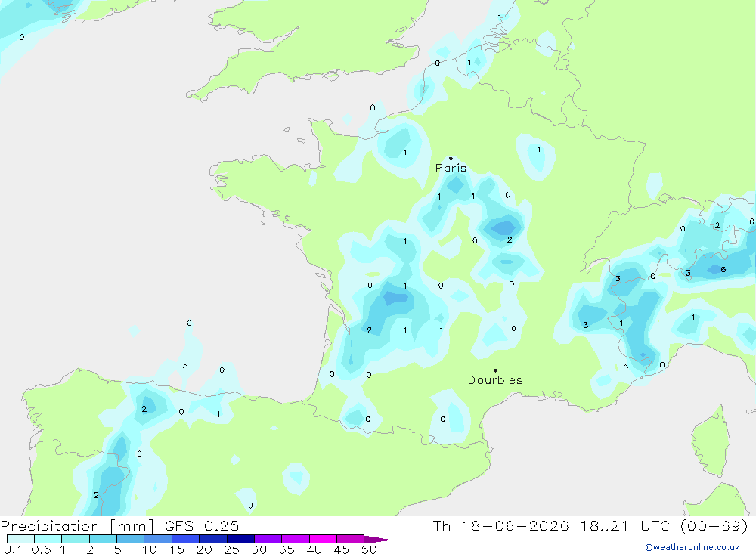The height and width of the screenshot is (554, 756).
Task: Pick the 25–30 mm legend swatch
Action: (x=240, y=539)
